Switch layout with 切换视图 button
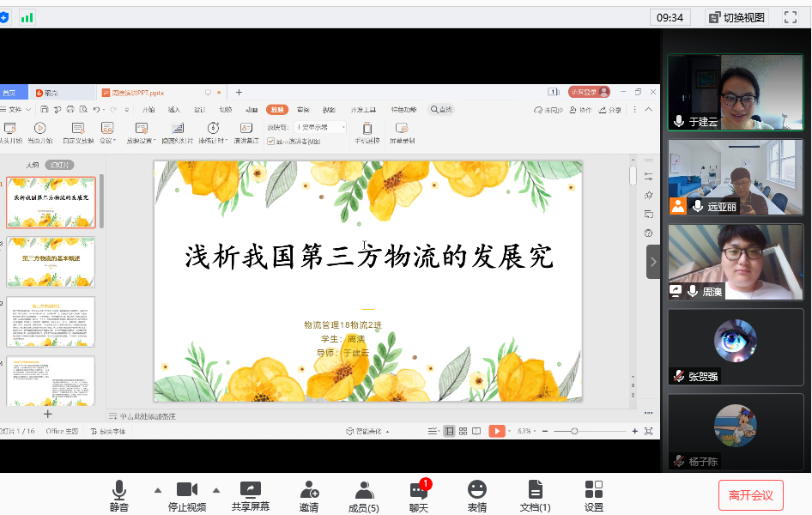This screenshot has width=812, height=515. tap(736, 17)
